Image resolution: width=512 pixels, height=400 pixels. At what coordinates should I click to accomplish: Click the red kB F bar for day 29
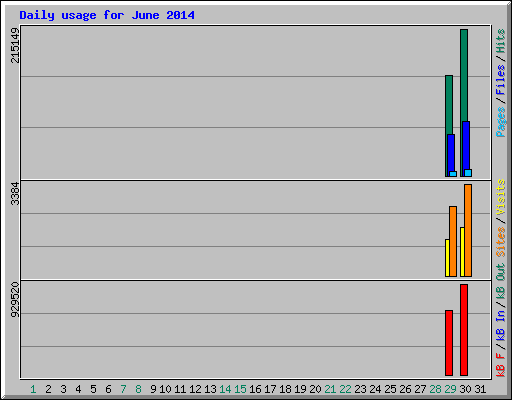[x=449, y=343]
